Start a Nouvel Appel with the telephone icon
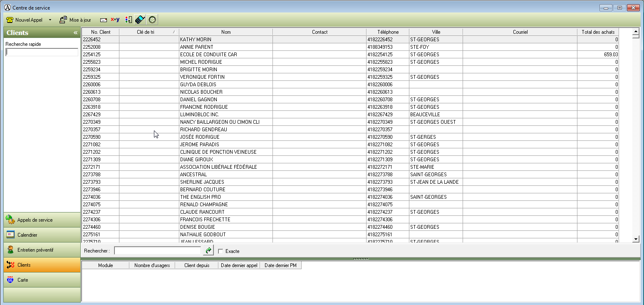 point(10,20)
